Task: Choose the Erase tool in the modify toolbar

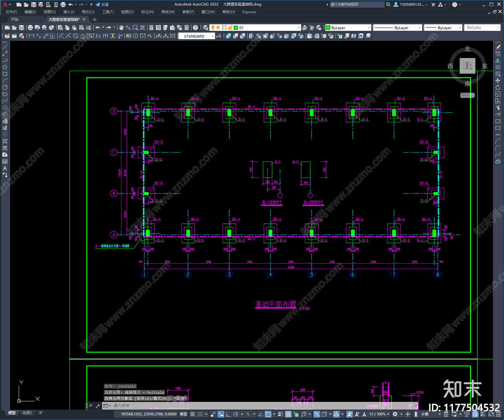Action: click(x=498, y=47)
